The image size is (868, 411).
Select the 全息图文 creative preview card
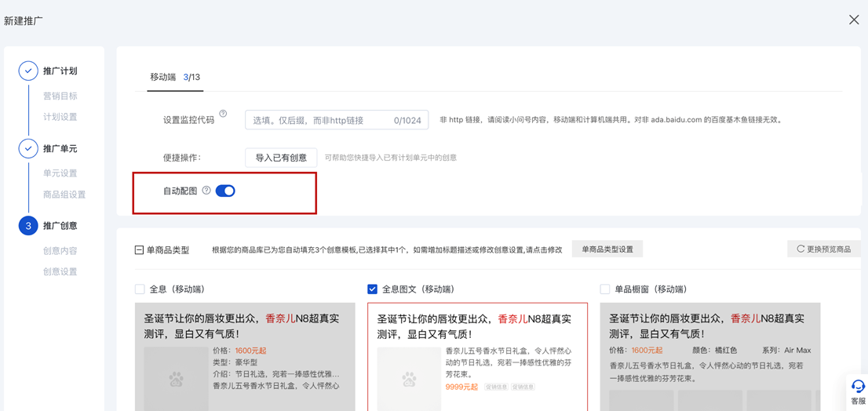(x=477, y=357)
